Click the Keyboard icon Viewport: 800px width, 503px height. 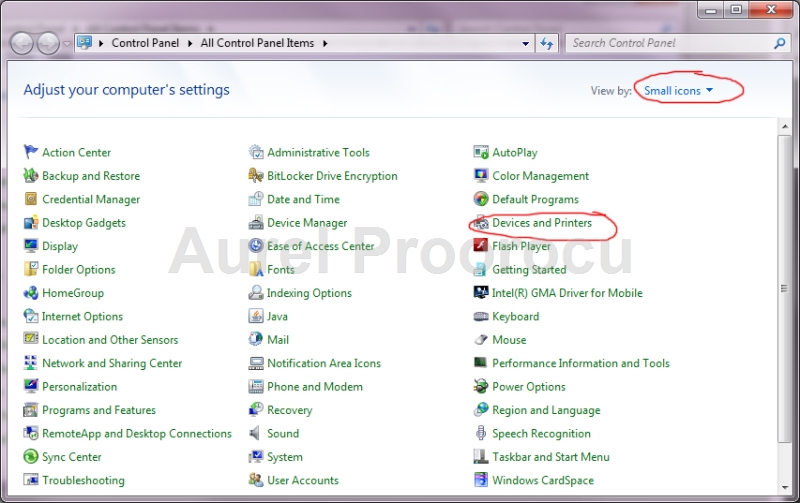(481, 316)
